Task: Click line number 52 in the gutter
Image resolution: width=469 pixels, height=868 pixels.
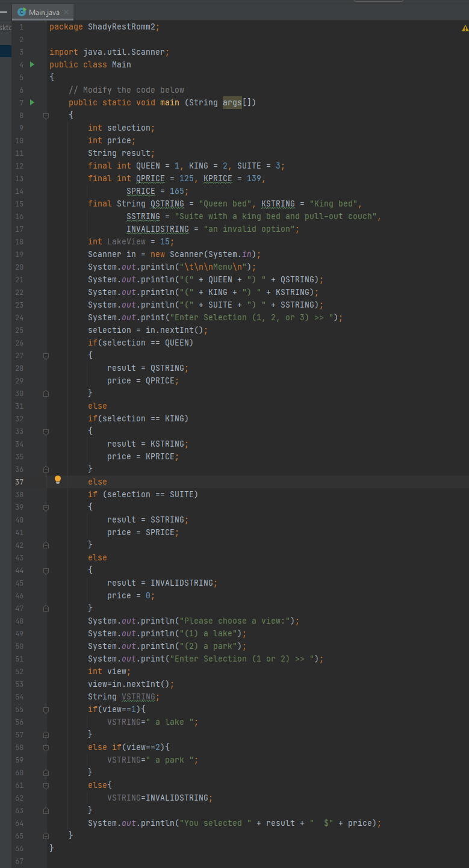Action: [x=19, y=671]
